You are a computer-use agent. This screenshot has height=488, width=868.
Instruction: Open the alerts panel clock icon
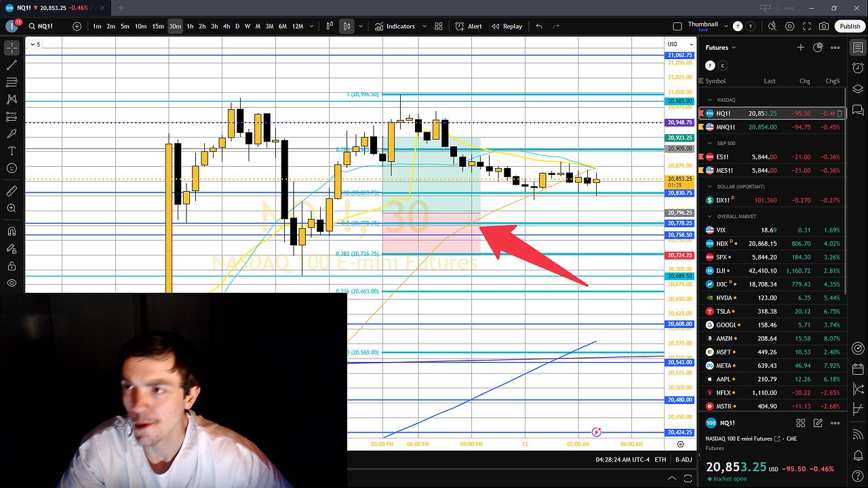click(x=858, y=68)
